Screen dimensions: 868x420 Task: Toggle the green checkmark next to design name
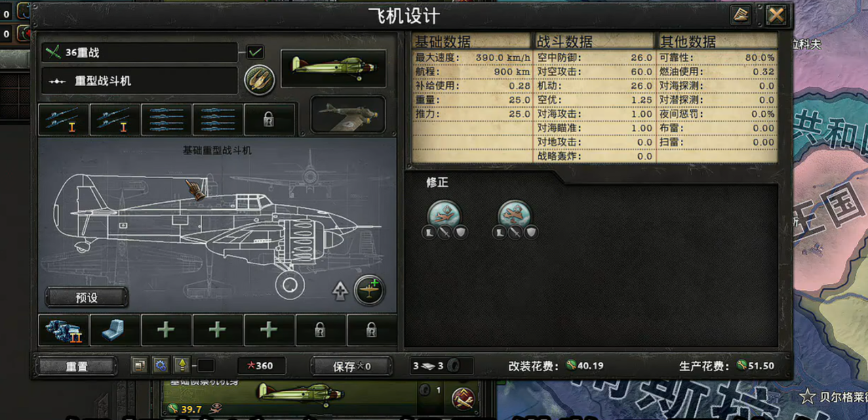tap(255, 52)
